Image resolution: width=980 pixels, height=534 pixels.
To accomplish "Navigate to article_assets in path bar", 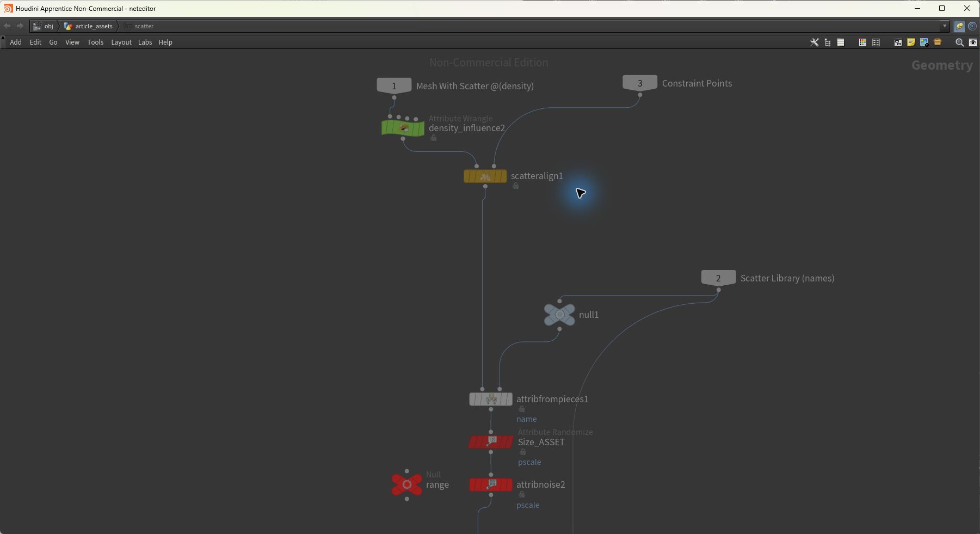I will (88, 26).
